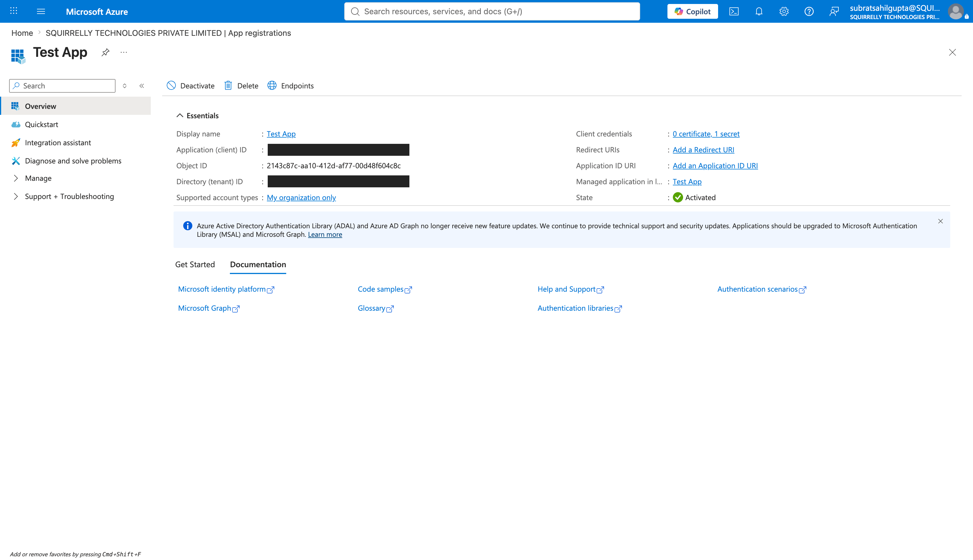Open the Glossary link
Image resolution: width=973 pixels, height=560 pixels.
(x=376, y=308)
